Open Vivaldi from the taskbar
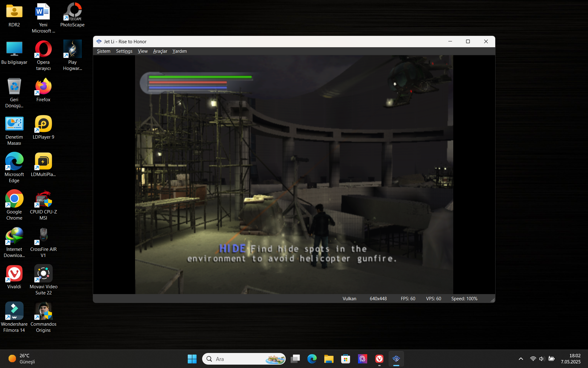Image resolution: width=588 pixels, height=368 pixels. click(379, 359)
